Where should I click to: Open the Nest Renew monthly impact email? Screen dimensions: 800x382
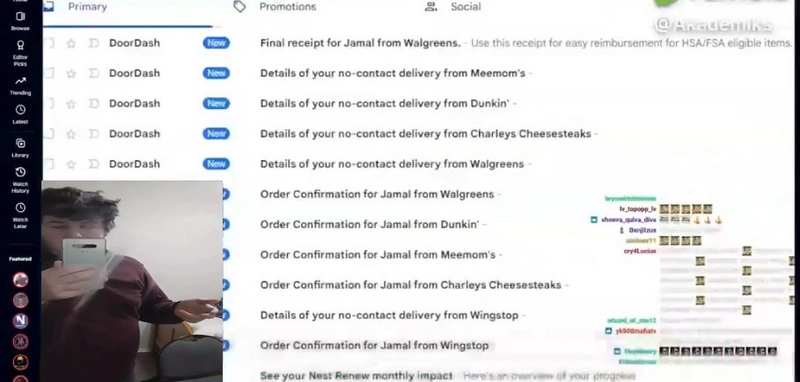coord(356,376)
